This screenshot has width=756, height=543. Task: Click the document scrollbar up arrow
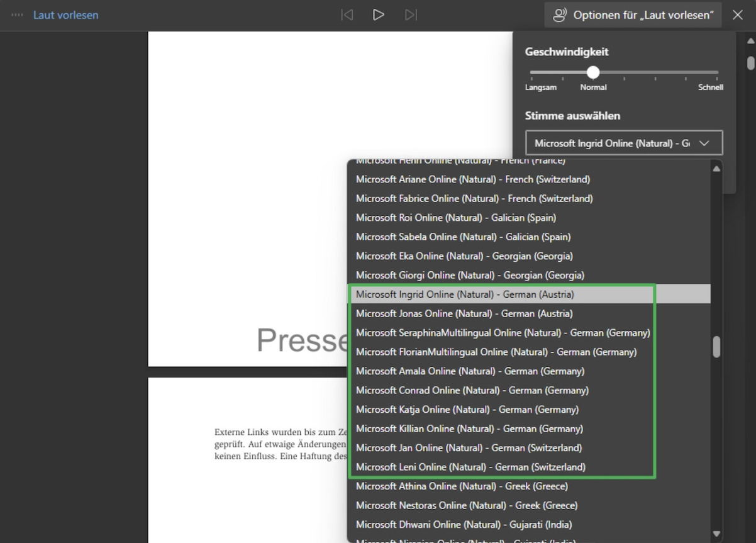click(750, 41)
